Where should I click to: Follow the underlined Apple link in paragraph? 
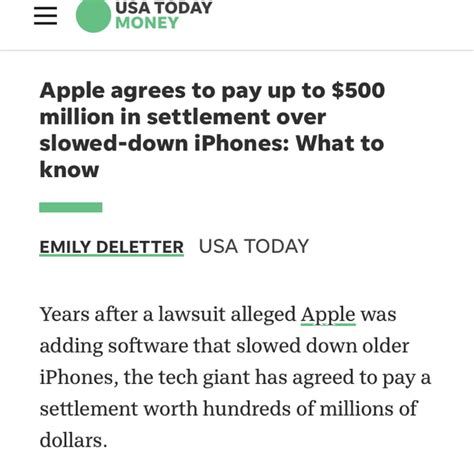[x=328, y=315]
